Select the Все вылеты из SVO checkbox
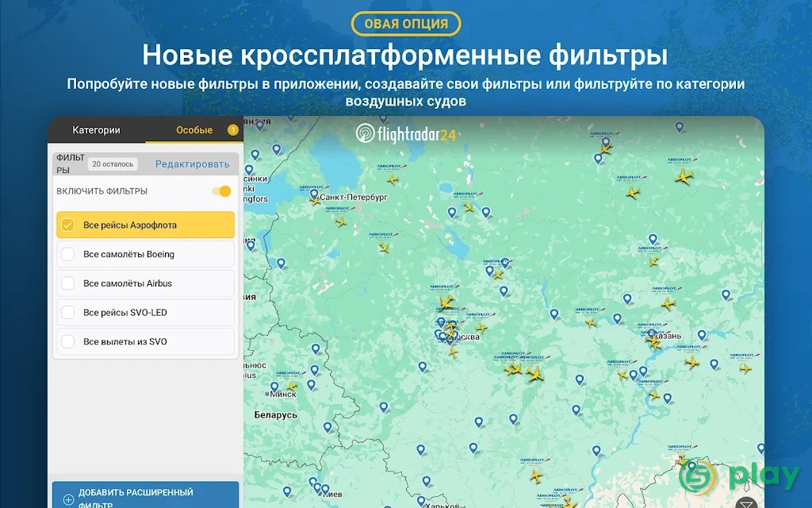Screen dimensions: 812x508 (x=68, y=341)
